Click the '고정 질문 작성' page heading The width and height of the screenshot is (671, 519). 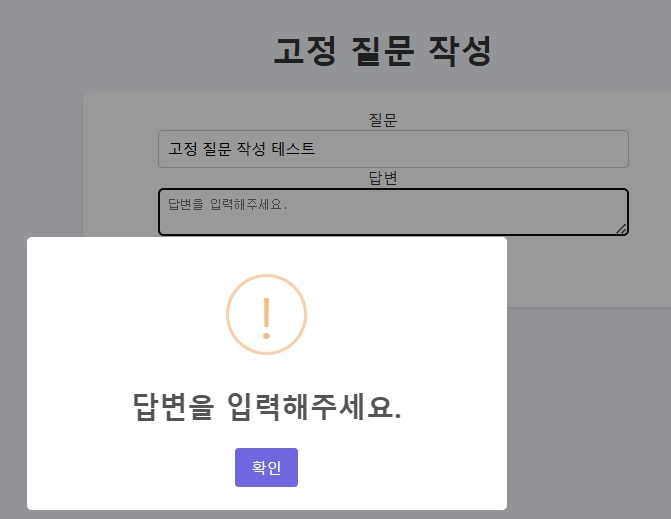pyautogui.click(x=383, y=51)
